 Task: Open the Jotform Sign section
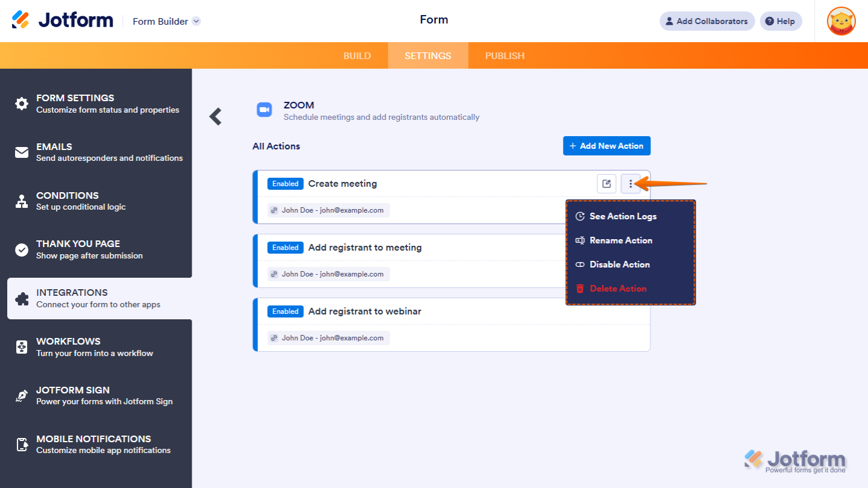[x=96, y=396]
